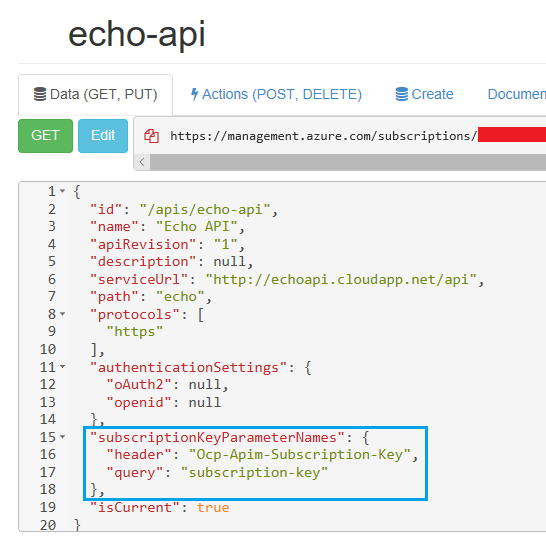Click the horizontal URL scrollbar track

348,162
